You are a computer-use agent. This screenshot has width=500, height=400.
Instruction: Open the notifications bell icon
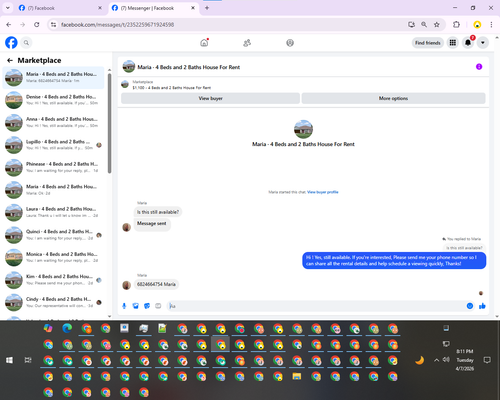(468, 43)
